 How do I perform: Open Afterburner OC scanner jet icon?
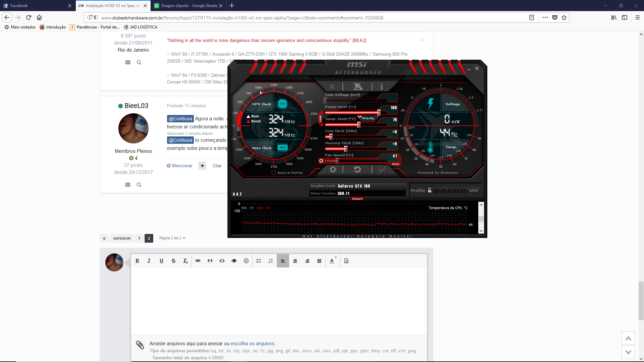(x=358, y=86)
